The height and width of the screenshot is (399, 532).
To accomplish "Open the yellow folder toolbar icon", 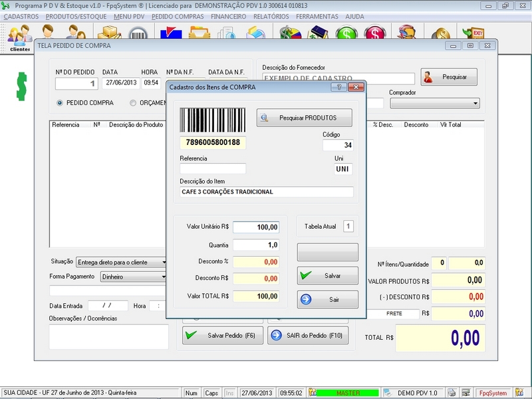I will [199, 33].
